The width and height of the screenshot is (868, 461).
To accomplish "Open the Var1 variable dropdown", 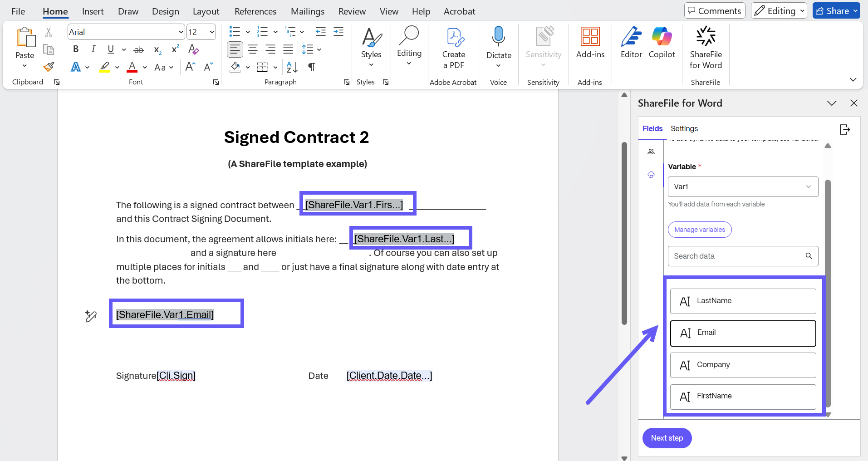I will click(743, 186).
